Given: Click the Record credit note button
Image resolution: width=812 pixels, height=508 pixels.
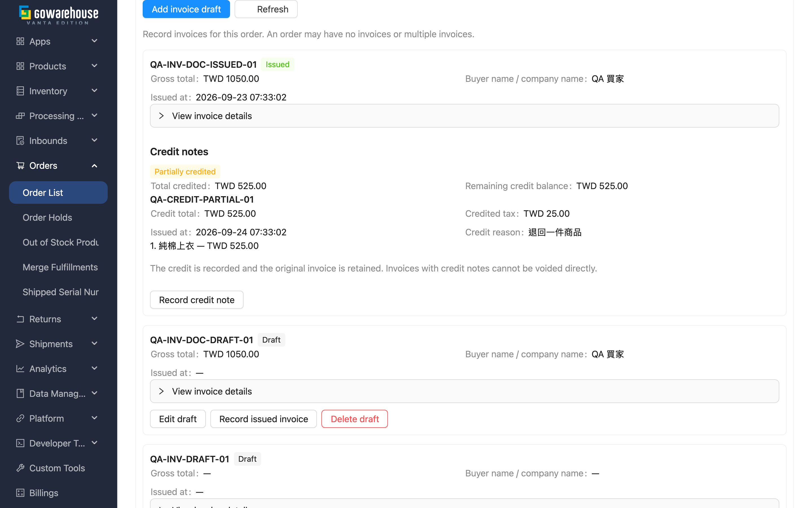Looking at the screenshot, I should [197, 300].
